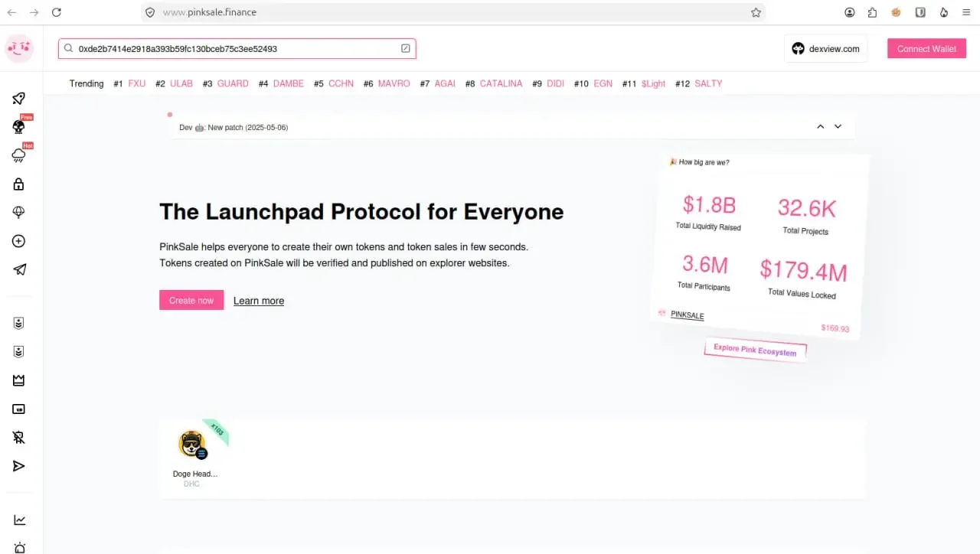Open the crown sidebar icon
The image size is (980, 554).
click(19, 380)
